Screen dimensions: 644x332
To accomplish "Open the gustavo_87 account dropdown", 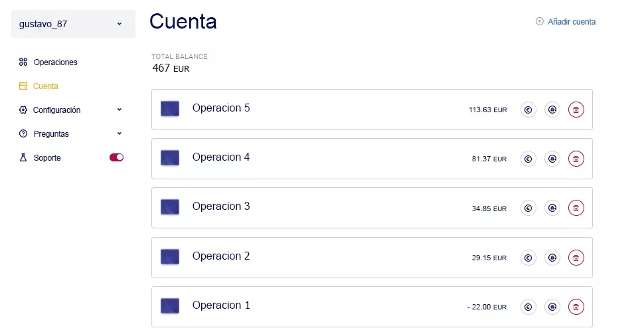I will click(73, 24).
